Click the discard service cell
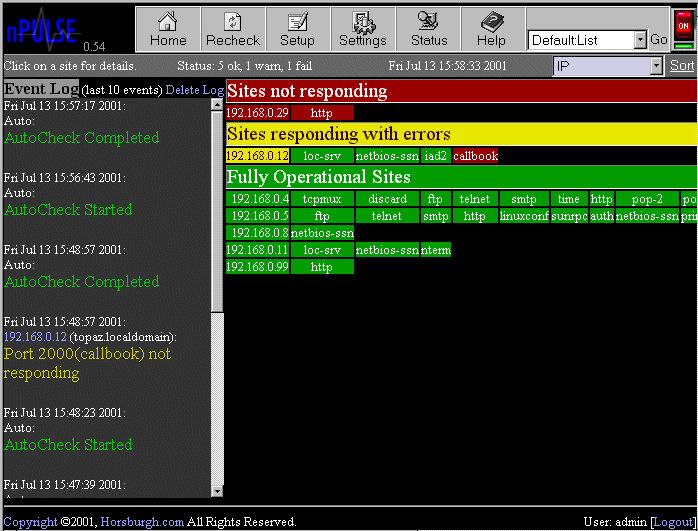This screenshot has height=531, width=698. pos(387,199)
